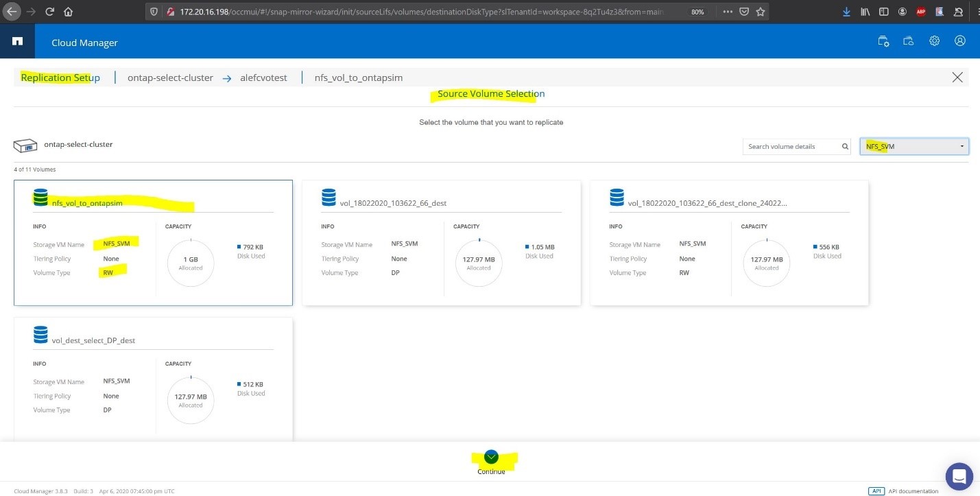Open Firefox account icon
Viewport: 980px width, 496px height.
coord(902,12)
